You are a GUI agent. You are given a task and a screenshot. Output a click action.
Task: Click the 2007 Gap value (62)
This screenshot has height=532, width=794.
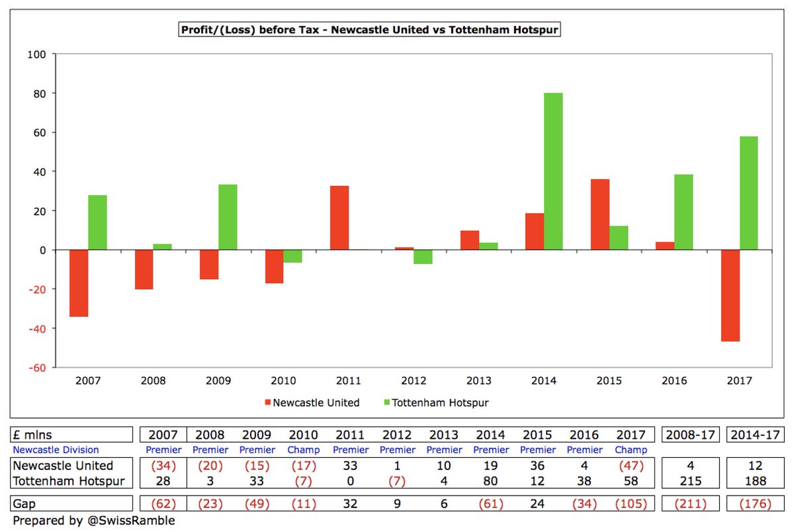tap(163, 504)
